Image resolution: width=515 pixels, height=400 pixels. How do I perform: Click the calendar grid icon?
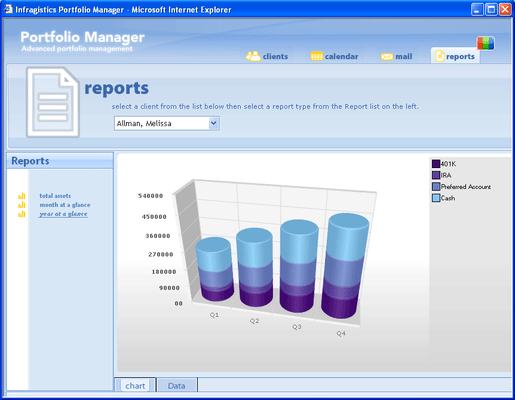[x=316, y=56]
